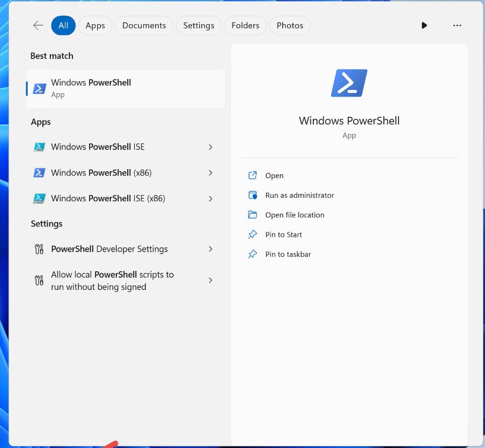The height and width of the screenshot is (448, 485).
Task: Click the PowerShell Developer Settings tools icon
Action: [39, 249]
